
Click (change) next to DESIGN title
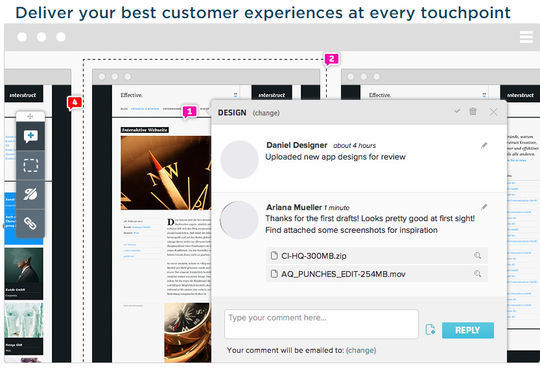tap(266, 113)
